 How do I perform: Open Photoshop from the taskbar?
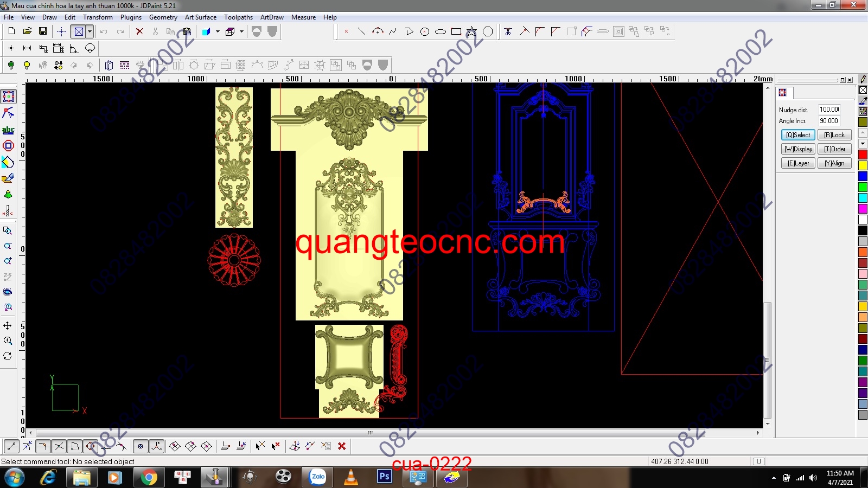(x=384, y=477)
